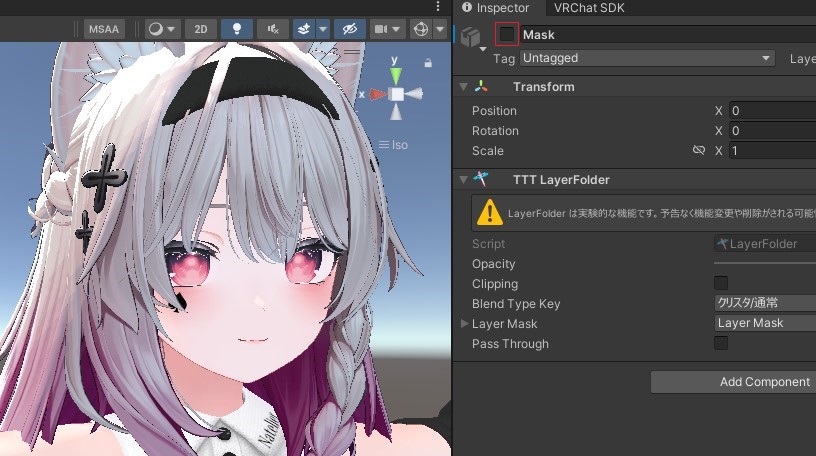Switch projection by clicking Iso label
816x456 pixels.
pos(400,145)
